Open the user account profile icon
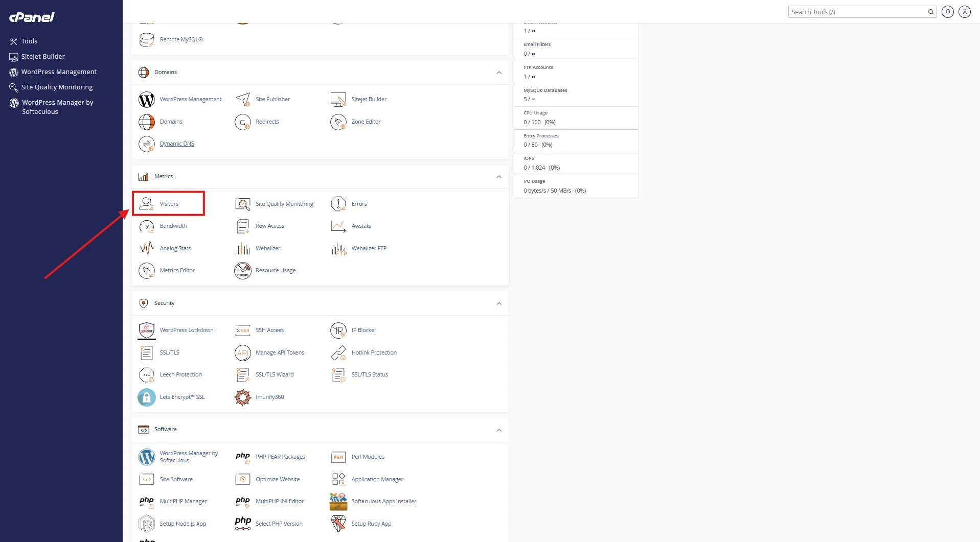 tap(965, 12)
